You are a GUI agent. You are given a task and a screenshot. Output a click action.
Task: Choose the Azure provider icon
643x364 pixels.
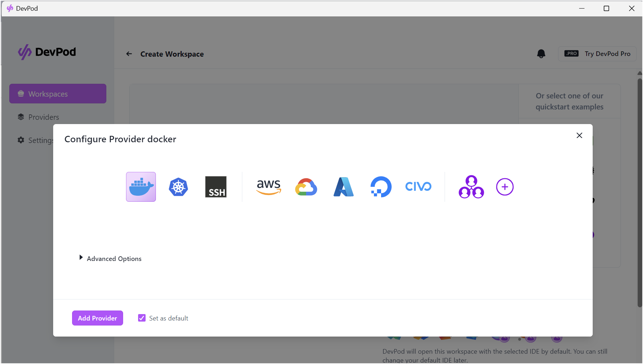[343, 186]
